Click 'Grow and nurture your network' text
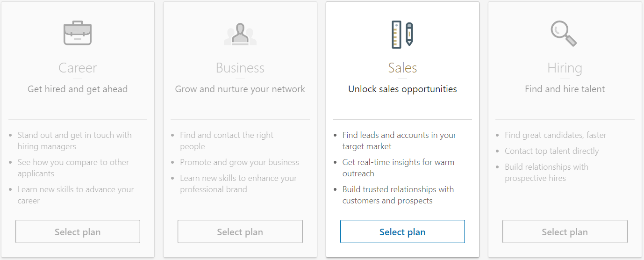This screenshot has height=260, width=644. (x=240, y=89)
